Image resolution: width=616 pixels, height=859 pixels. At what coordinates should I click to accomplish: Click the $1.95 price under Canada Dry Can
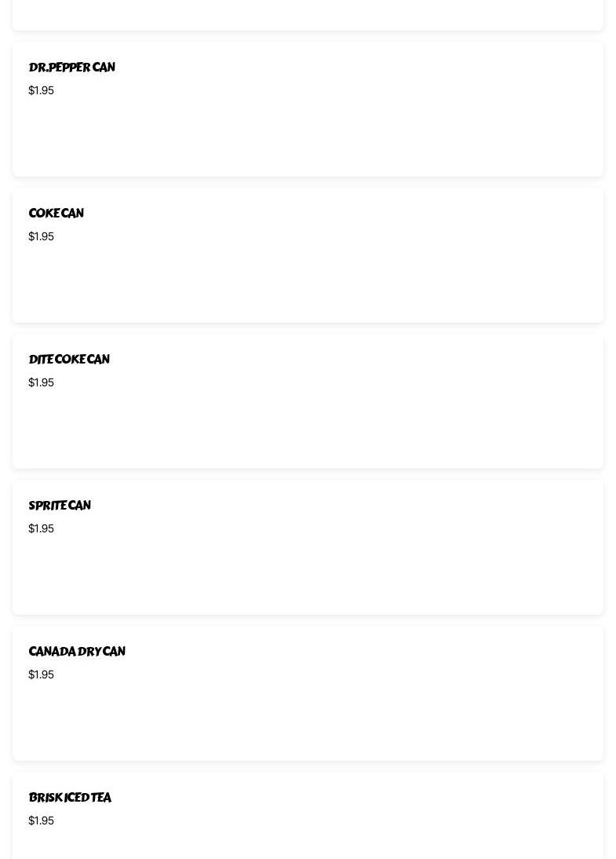pyautogui.click(x=42, y=674)
